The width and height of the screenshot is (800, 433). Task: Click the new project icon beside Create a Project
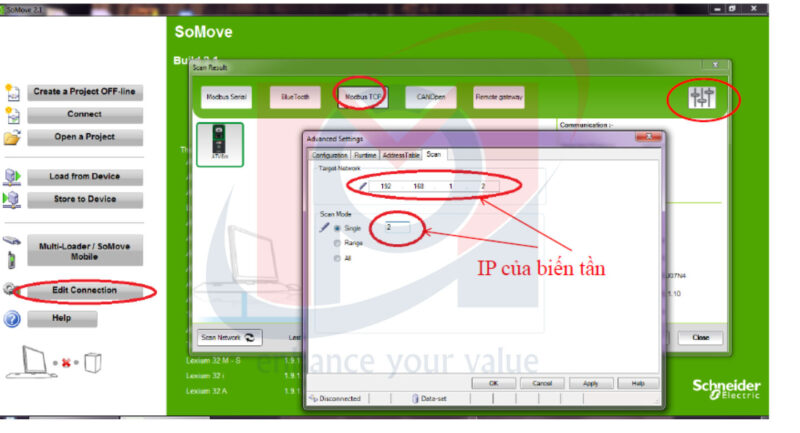12,92
